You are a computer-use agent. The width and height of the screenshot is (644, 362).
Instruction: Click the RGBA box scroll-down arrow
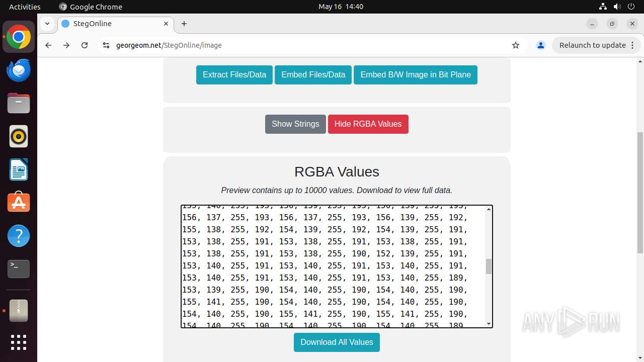pos(489,324)
